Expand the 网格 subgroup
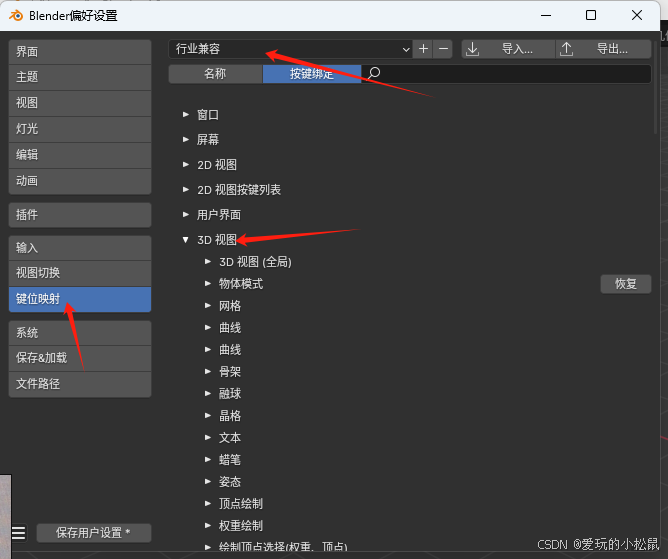The height and width of the screenshot is (559, 668). point(208,305)
